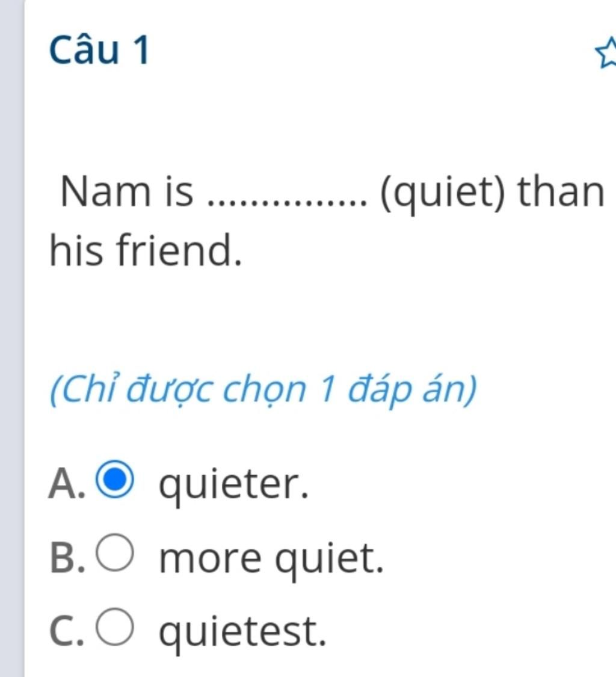Click the answer text "quietest."
The image size is (616, 677).
click(x=242, y=632)
